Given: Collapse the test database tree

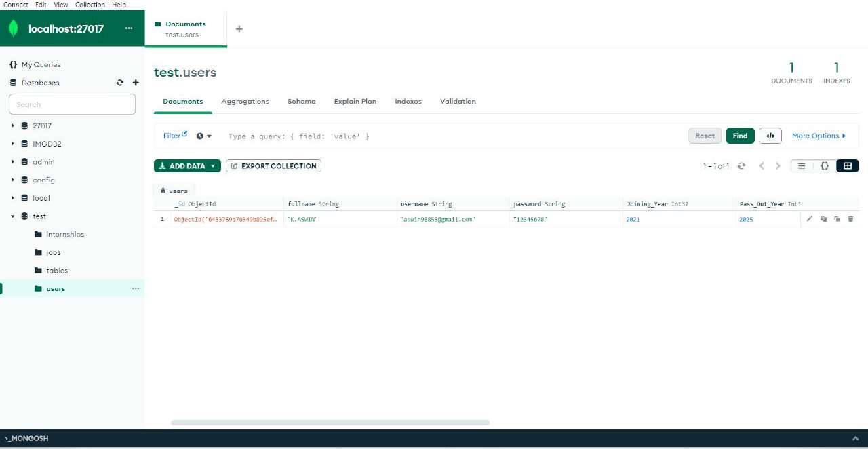Looking at the screenshot, I should point(12,216).
